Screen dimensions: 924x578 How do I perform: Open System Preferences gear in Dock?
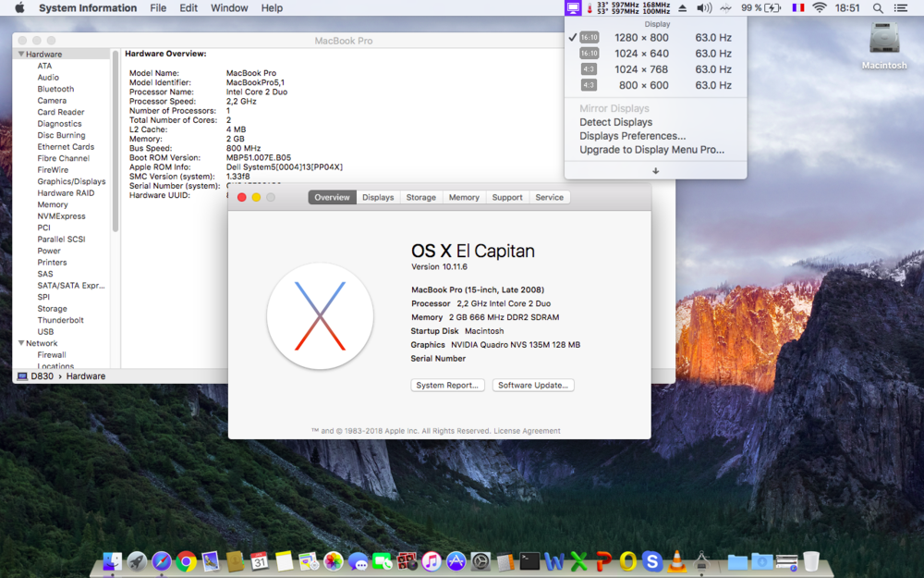[x=480, y=561]
